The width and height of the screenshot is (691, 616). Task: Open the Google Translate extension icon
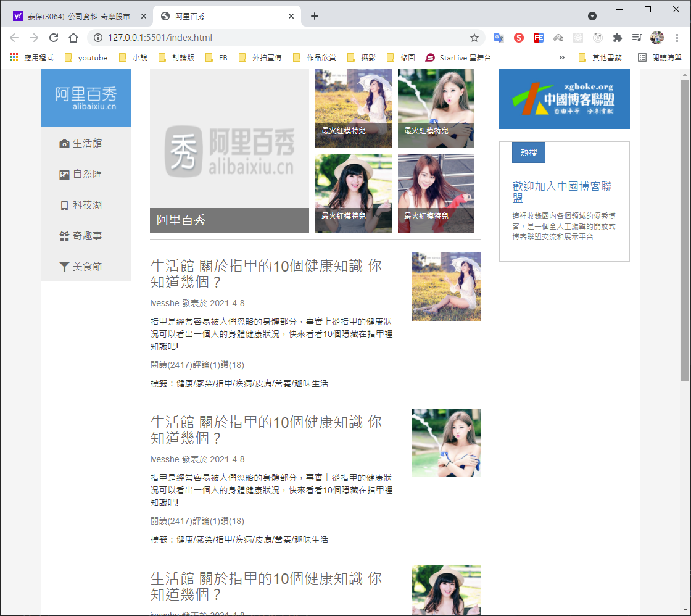[499, 38]
